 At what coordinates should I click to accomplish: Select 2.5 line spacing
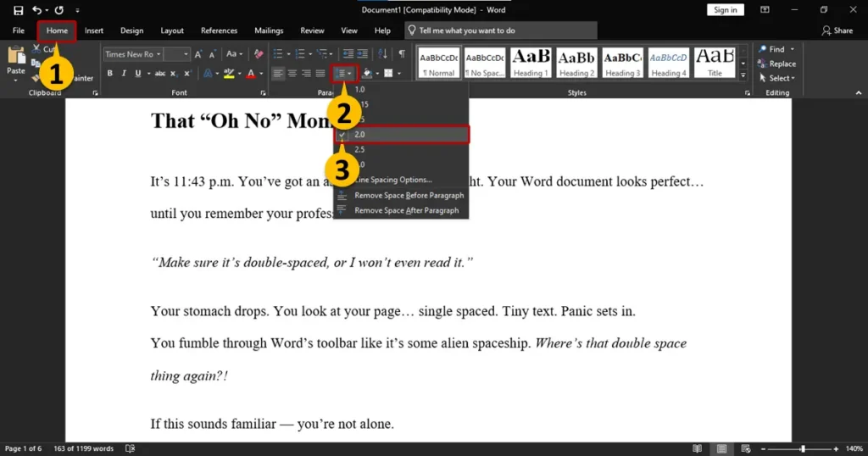pos(402,149)
